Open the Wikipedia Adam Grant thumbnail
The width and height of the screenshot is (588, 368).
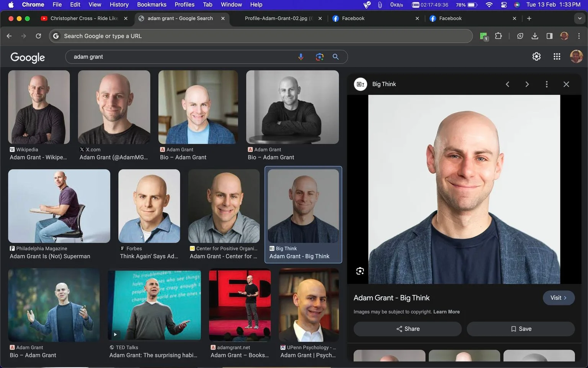pyautogui.click(x=39, y=107)
